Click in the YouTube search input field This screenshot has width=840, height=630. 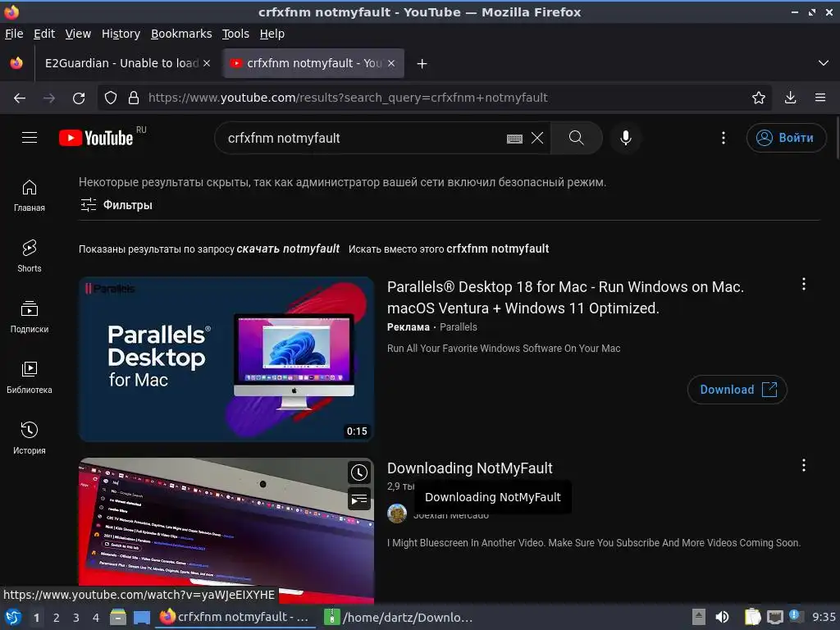click(x=364, y=138)
